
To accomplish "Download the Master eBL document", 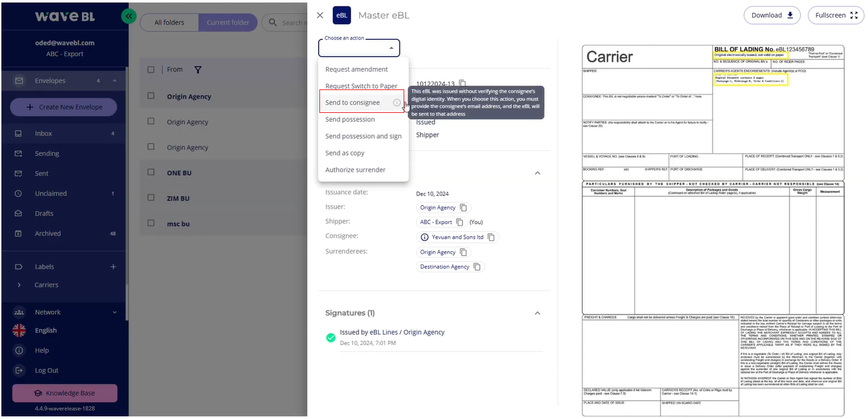I will click(772, 15).
